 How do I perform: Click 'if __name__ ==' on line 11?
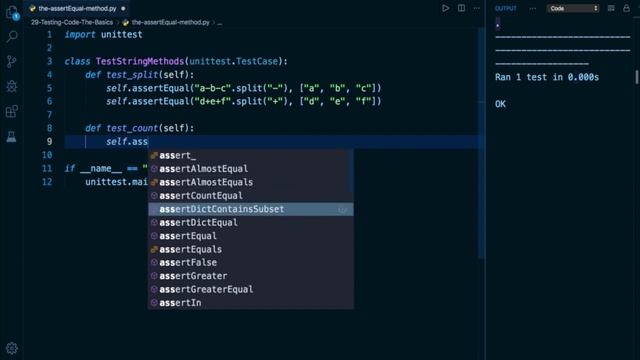tap(101, 169)
